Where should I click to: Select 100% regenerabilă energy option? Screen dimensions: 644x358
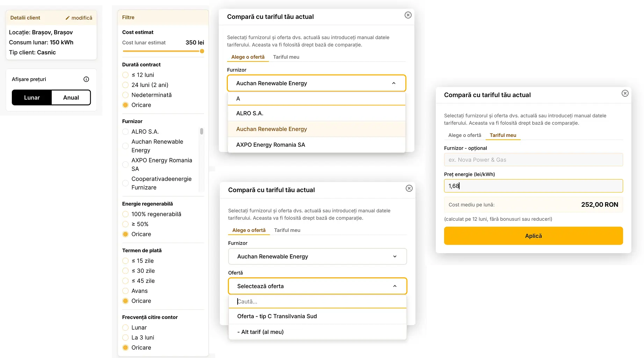[x=125, y=214]
